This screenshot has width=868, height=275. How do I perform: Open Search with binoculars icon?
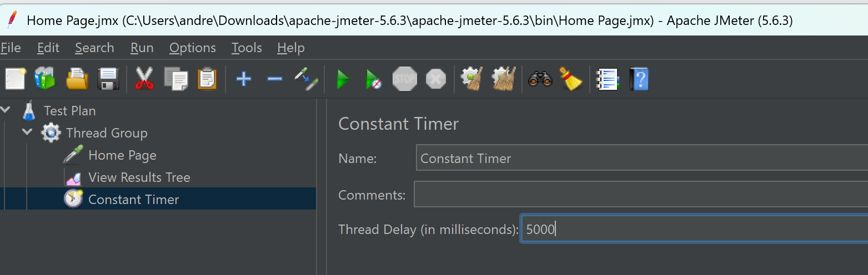tap(539, 79)
